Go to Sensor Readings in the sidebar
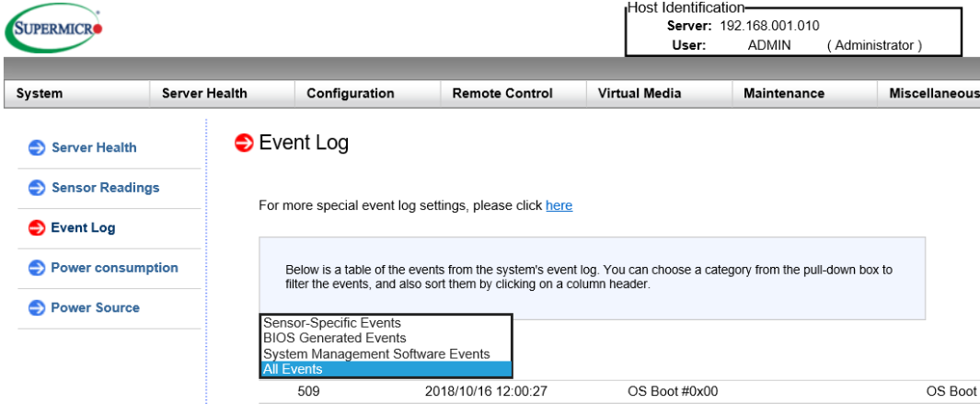 105,188
